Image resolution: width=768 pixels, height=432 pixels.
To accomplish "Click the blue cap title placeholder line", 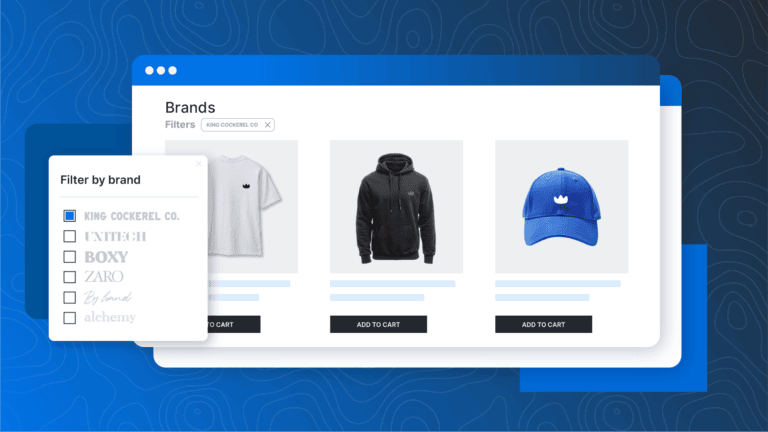I will [557, 284].
